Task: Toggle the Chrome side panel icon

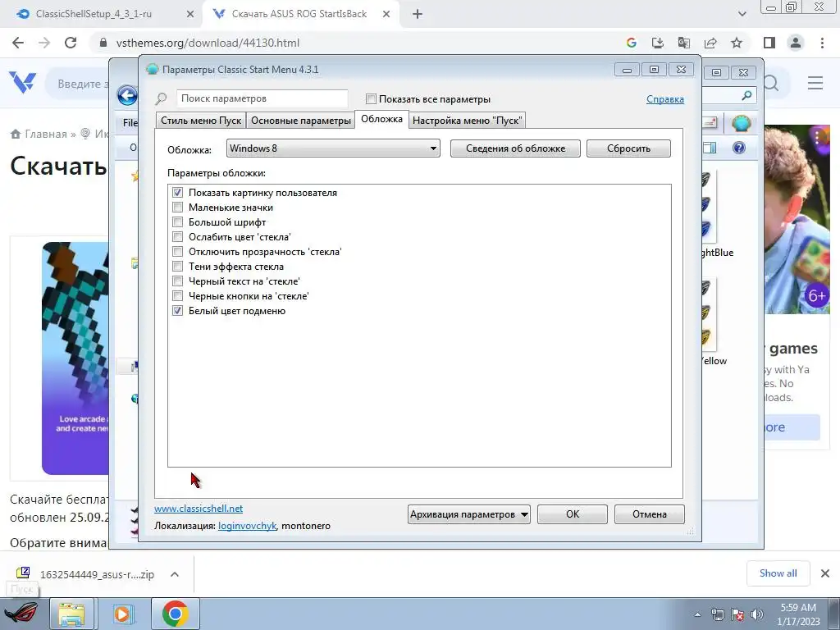Action: click(769, 43)
